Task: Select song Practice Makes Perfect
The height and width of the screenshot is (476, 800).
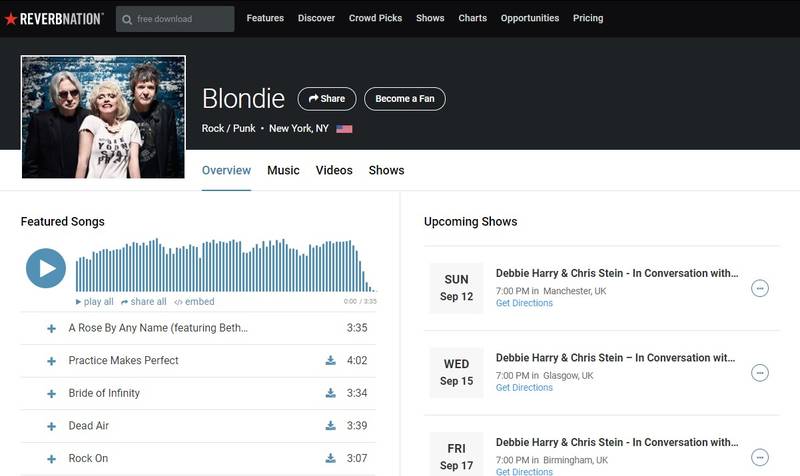Action: click(x=123, y=360)
